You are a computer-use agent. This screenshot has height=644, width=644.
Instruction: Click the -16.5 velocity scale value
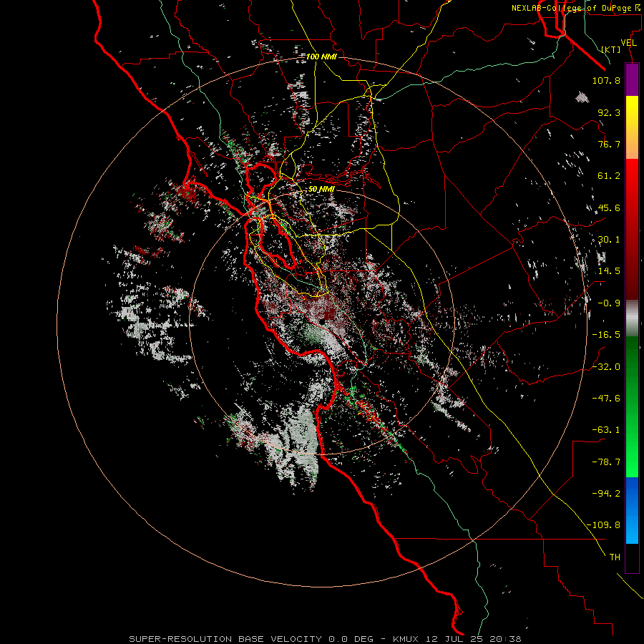606,335
